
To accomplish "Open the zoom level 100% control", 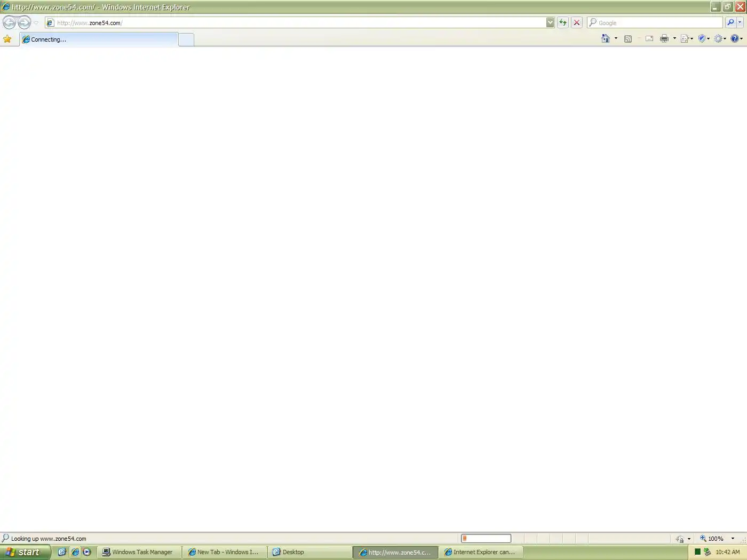I will click(x=712, y=539).
